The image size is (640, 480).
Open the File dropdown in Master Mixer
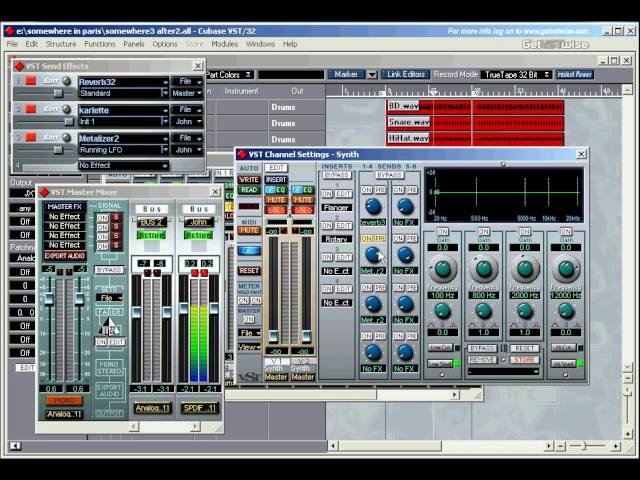coord(109,298)
